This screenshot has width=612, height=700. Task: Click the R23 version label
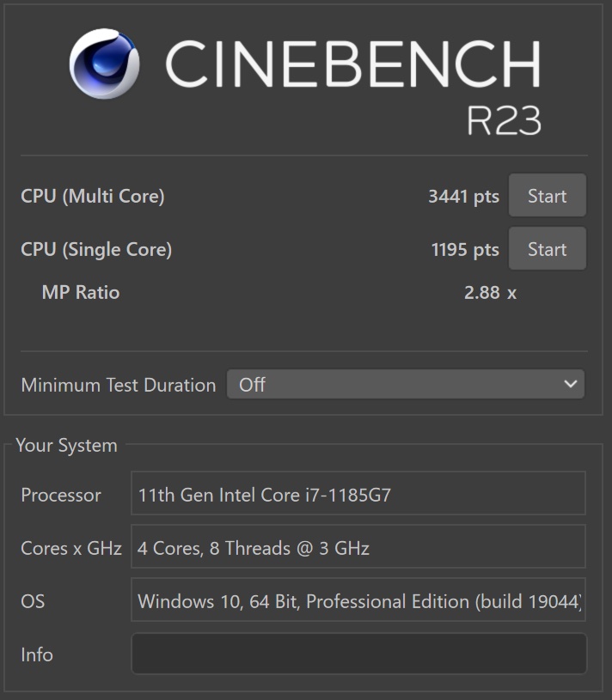504,120
